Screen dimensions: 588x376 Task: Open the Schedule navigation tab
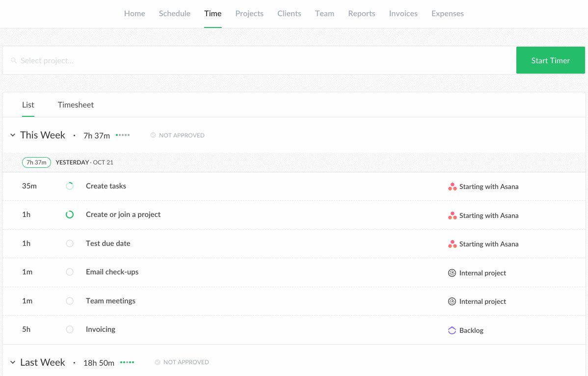click(x=175, y=13)
